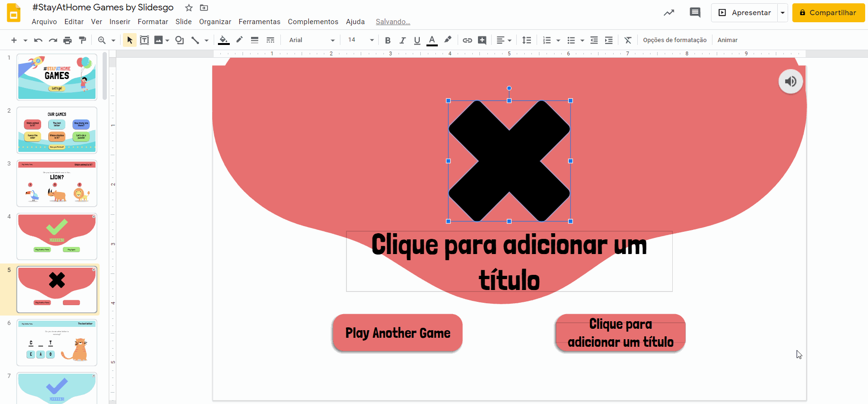Select the cursor select tool
The width and height of the screenshot is (868, 404).
click(130, 40)
